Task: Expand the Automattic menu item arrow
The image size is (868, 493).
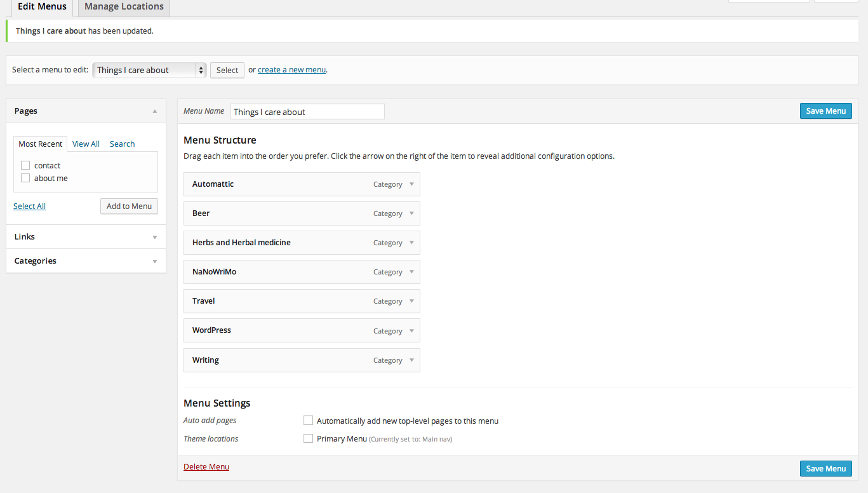Action: (x=411, y=184)
